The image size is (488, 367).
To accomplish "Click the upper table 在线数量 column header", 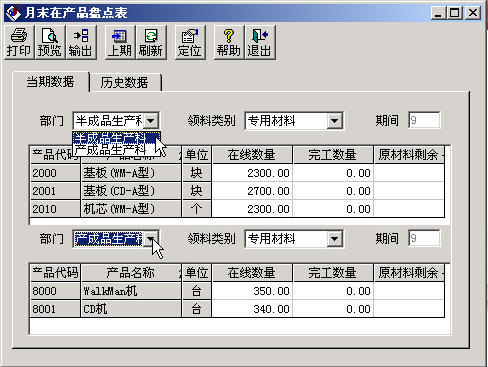I will (252, 155).
